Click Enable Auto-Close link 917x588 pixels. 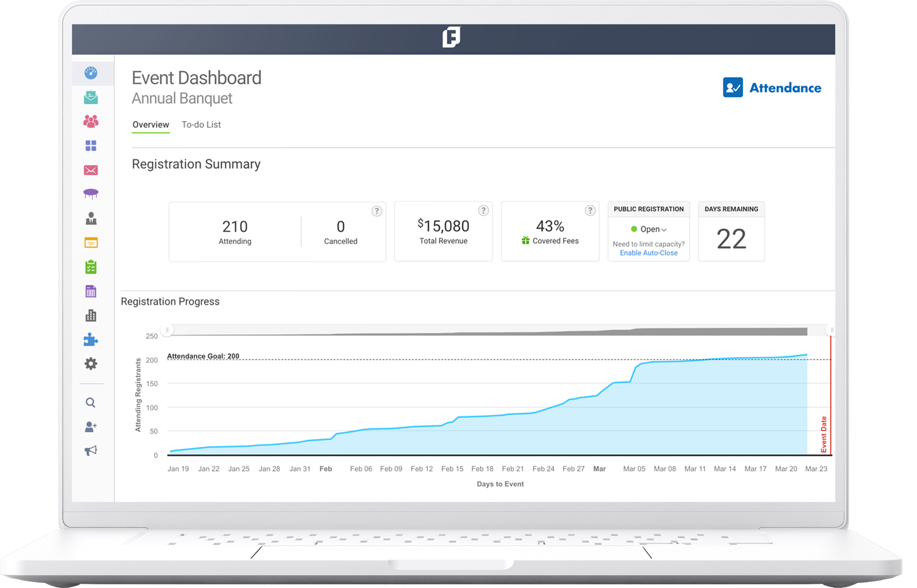tap(649, 252)
